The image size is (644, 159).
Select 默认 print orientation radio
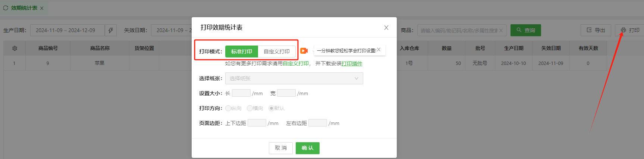271,108
